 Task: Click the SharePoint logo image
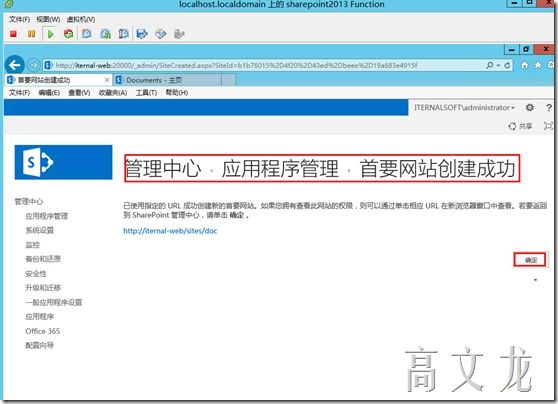[63, 162]
